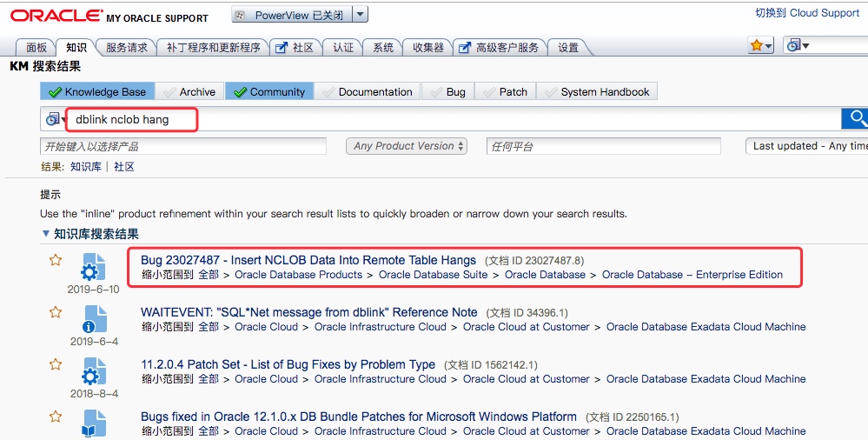
Task: Toggle Knowledge Base source filter
Action: (x=97, y=92)
